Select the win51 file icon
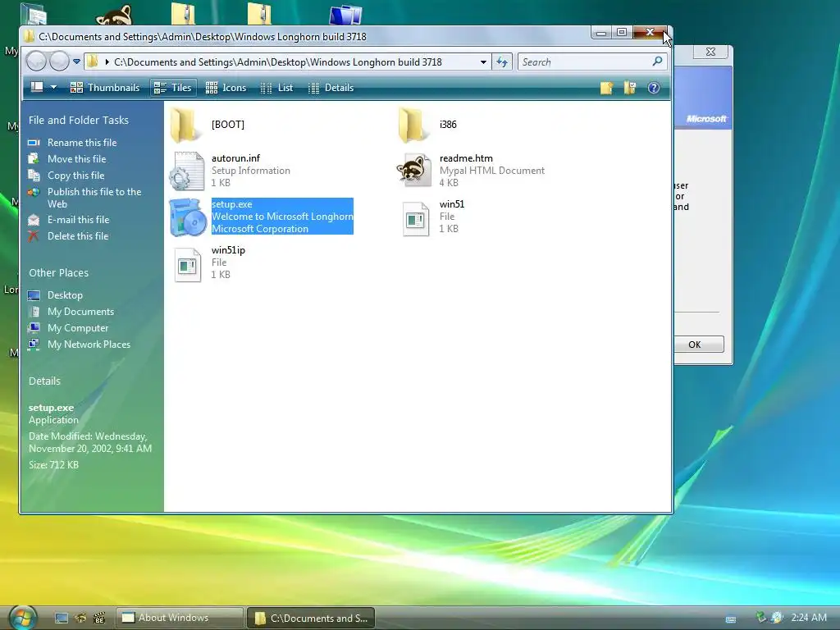Screen dimensions: 840x630 tap(416, 218)
